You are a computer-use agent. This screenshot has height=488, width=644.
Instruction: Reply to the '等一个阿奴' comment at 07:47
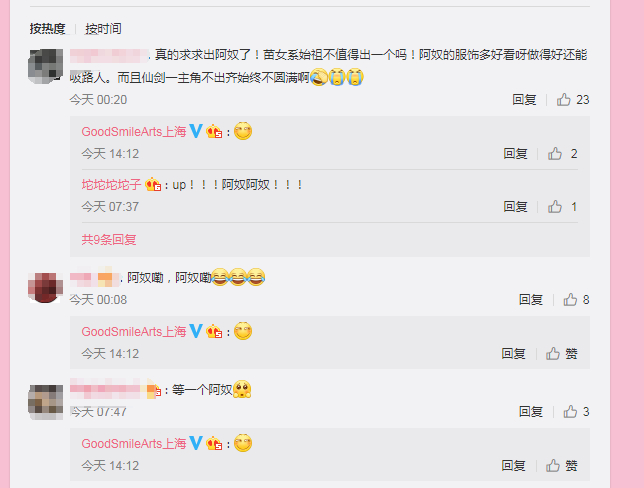coord(531,412)
